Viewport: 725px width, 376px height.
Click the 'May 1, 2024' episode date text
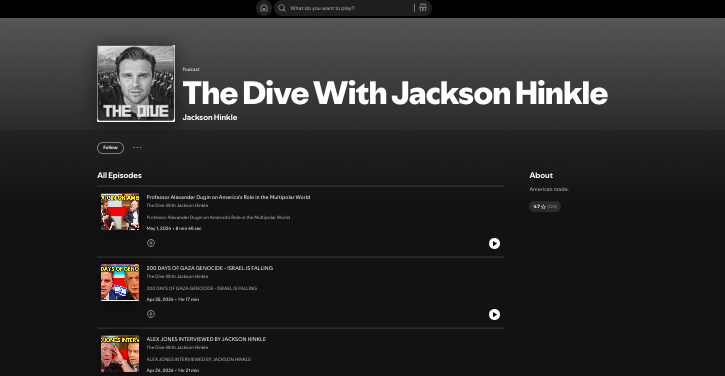point(159,228)
